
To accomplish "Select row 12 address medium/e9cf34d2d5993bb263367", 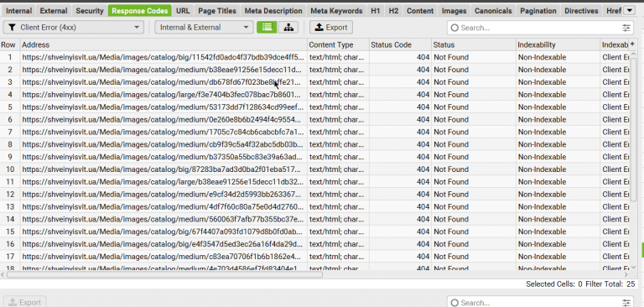I will [164, 194].
